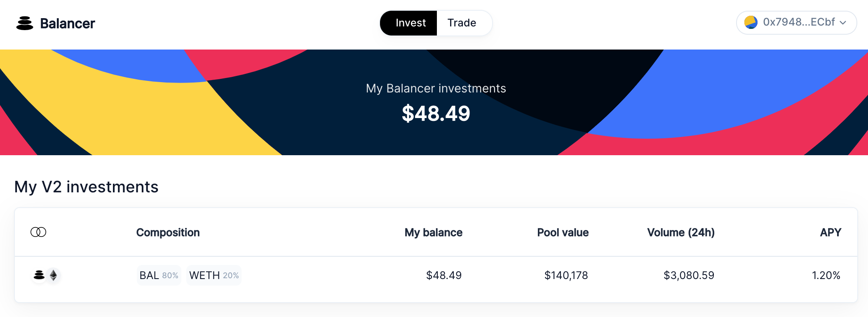Click the Ethereum WETH token icon
The image size is (868, 317).
point(54,275)
